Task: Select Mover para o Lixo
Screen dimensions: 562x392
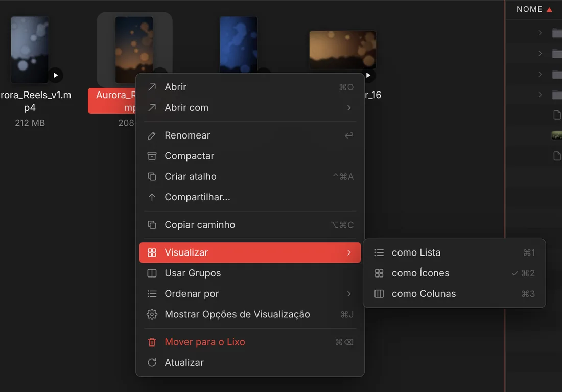Action: tap(250, 342)
